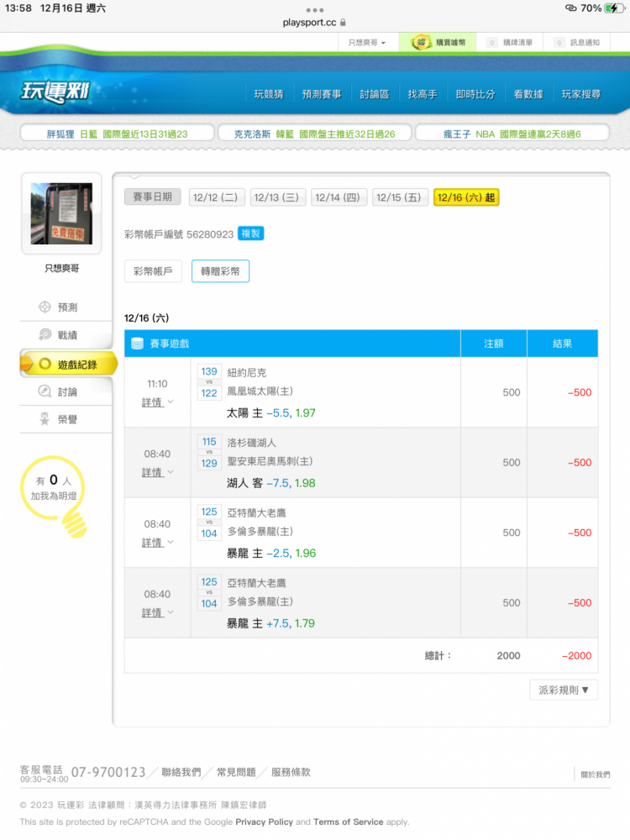Open the 討論 sidebar icon
The height and width of the screenshot is (840, 630).
(x=45, y=391)
